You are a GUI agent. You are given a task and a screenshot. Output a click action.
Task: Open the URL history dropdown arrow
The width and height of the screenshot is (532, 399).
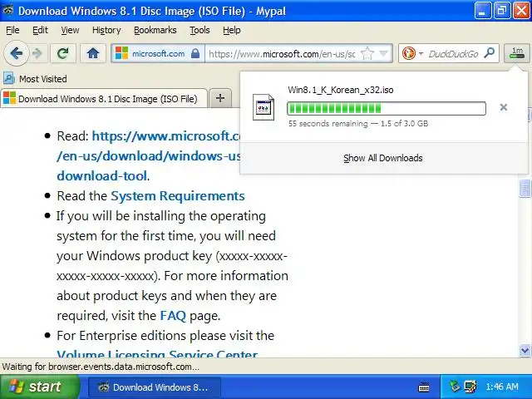pyautogui.click(x=384, y=53)
